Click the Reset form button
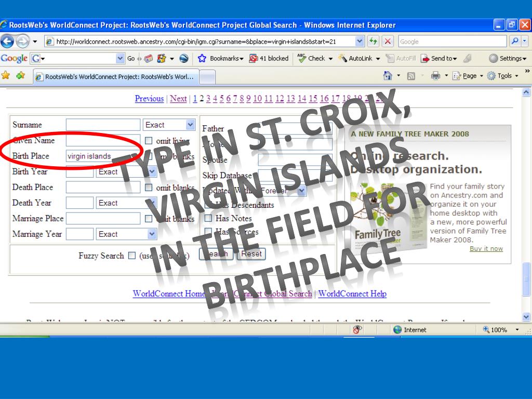 (251, 254)
